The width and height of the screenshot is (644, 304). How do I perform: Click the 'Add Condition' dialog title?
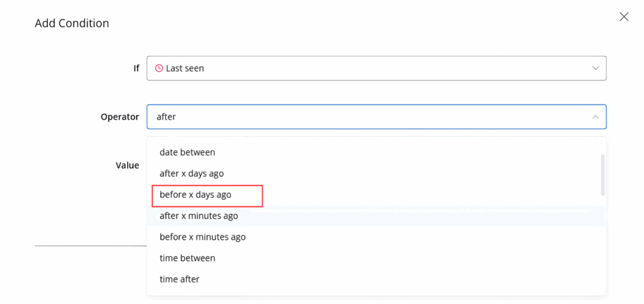click(72, 23)
